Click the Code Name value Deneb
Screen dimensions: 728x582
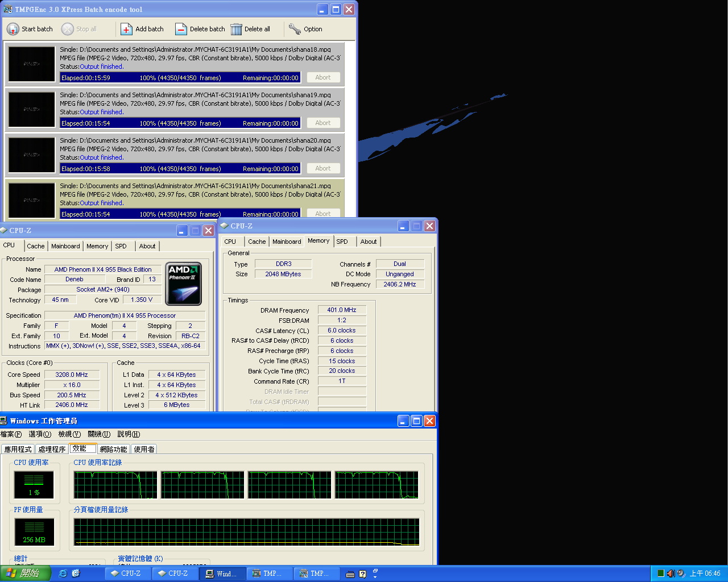[75, 279]
